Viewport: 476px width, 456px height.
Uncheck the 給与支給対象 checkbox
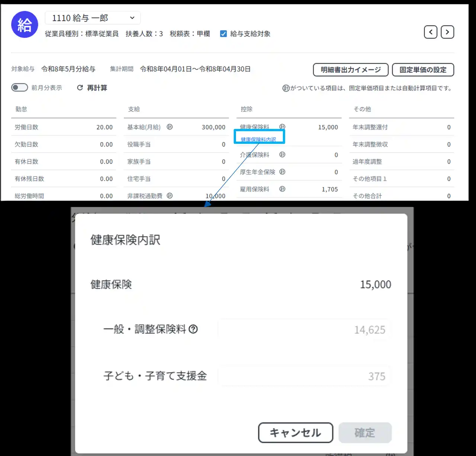[x=223, y=34]
